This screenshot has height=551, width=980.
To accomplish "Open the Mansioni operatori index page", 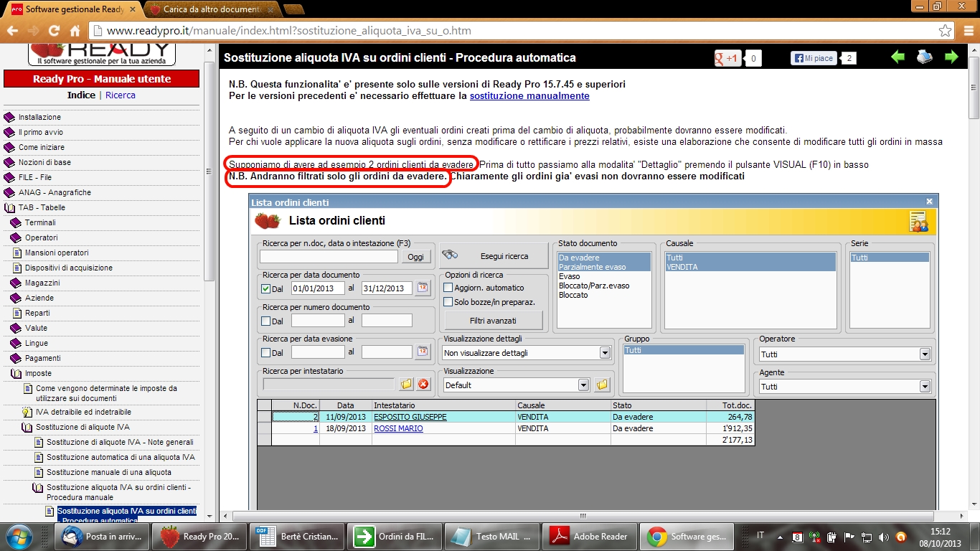I will [57, 253].
